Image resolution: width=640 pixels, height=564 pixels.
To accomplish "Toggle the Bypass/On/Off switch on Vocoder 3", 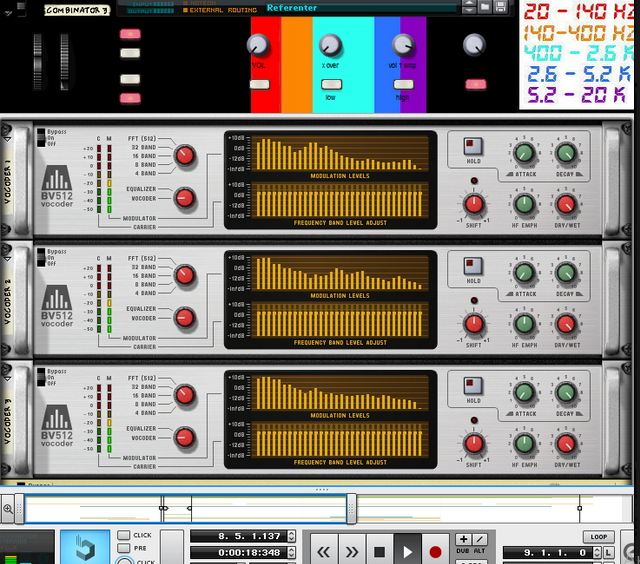I will tap(41, 377).
